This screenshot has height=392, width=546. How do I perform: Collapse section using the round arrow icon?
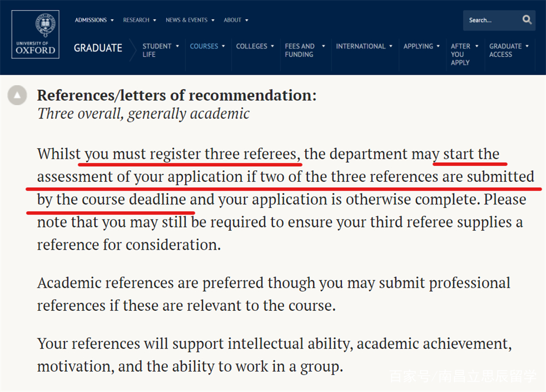coord(17,95)
